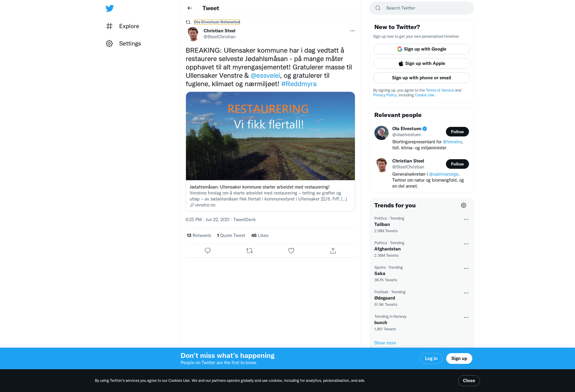
Task: Click the reply speech bubble icon
Action: 208,250
